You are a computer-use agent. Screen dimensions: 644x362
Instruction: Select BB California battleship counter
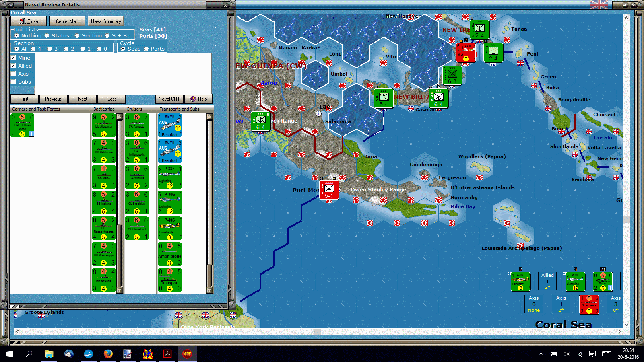pyautogui.click(x=103, y=151)
